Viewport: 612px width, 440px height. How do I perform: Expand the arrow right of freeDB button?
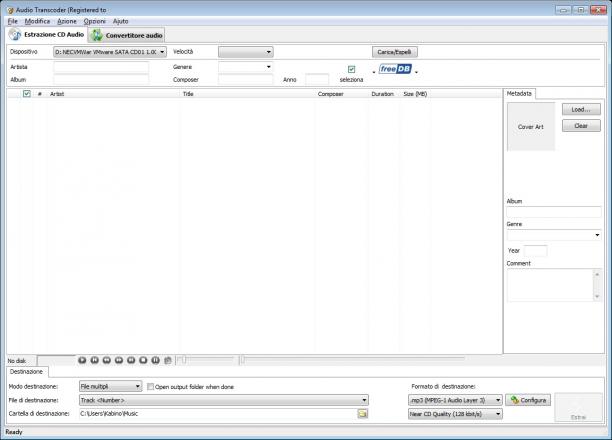(416, 72)
